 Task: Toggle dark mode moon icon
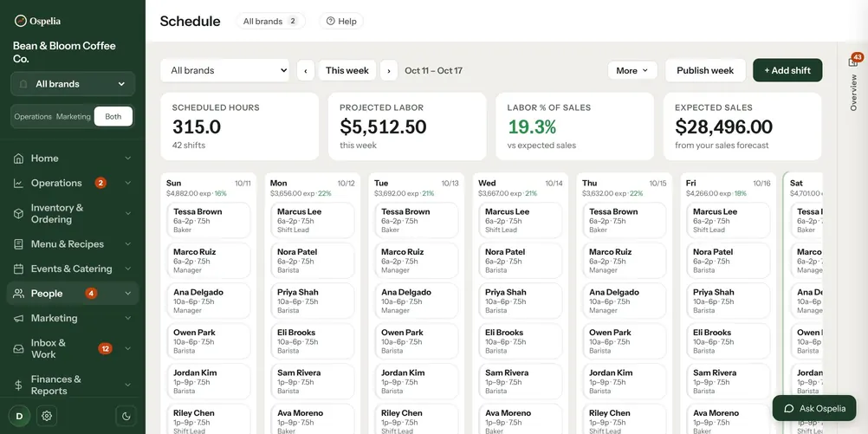[126, 416]
